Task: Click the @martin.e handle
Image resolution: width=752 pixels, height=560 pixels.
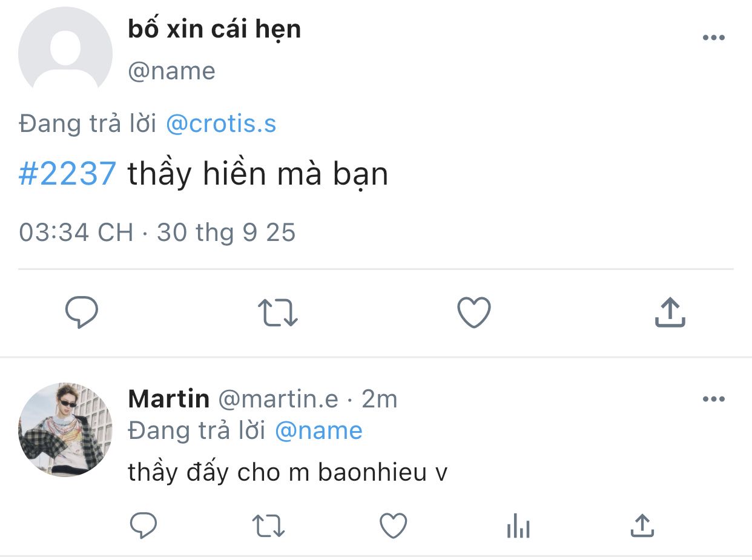Action: pyautogui.click(x=278, y=399)
